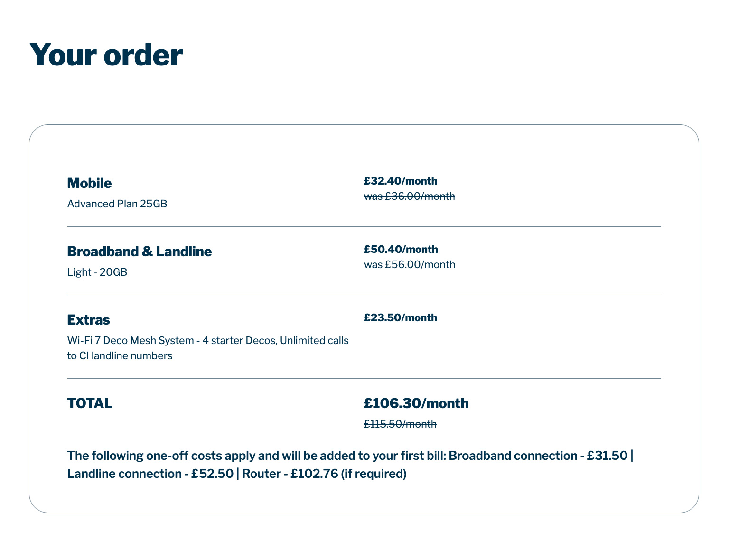This screenshot has width=729, height=560.
Task: Click "to CI landline numbers" text line
Action: tap(120, 356)
